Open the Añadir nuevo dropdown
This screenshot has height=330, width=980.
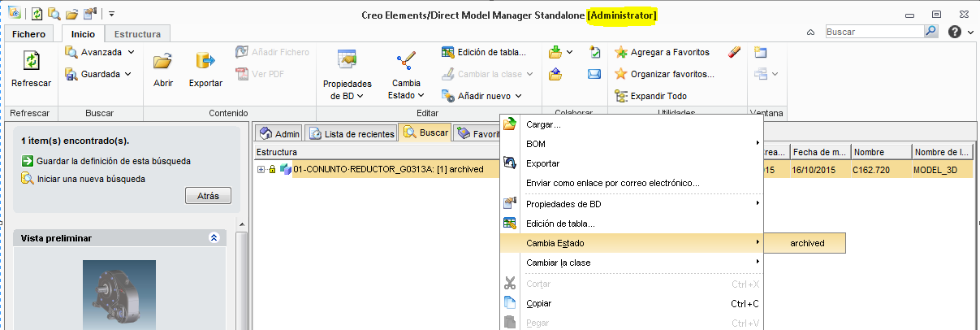click(x=482, y=96)
